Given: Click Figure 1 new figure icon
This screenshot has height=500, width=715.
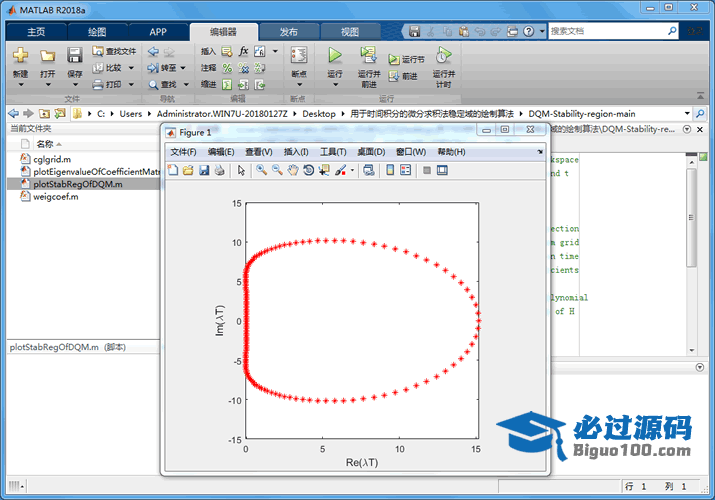Looking at the screenshot, I should 173,170.
